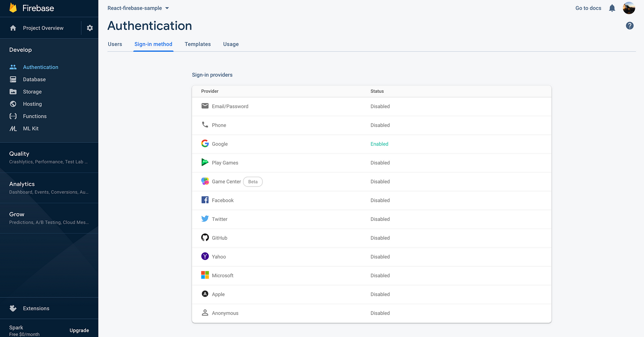
Task: Click the Extensions puzzle icon
Action: click(x=13, y=308)
